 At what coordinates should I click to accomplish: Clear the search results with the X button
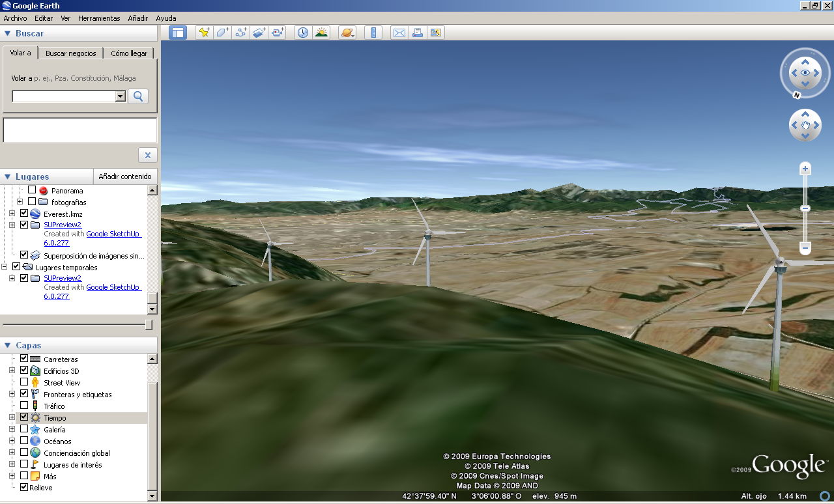click(147, 155)
